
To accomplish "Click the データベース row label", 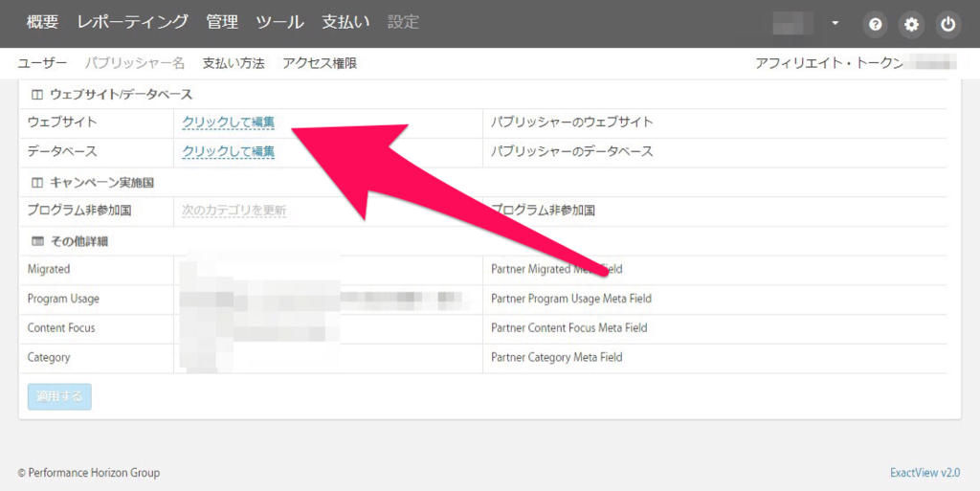I will point(62,152).
